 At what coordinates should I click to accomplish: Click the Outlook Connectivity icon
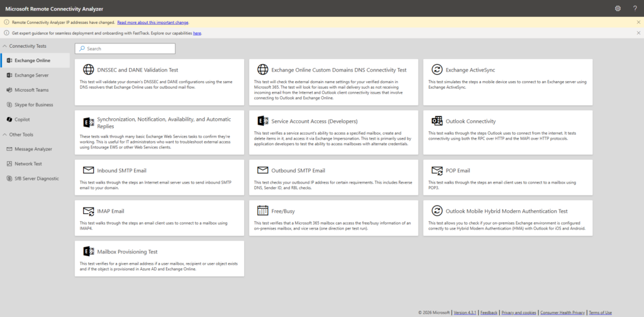(436, 121)
